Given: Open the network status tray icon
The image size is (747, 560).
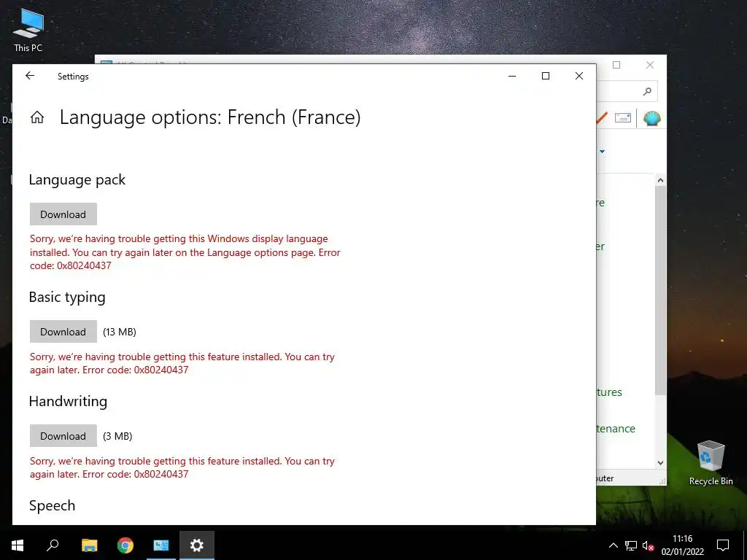Looking at the screenshot, I should [x=631, y=545].
